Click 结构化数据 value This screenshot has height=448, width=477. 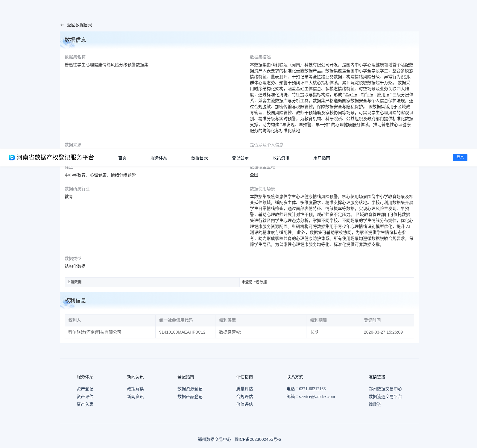(75, 266)
